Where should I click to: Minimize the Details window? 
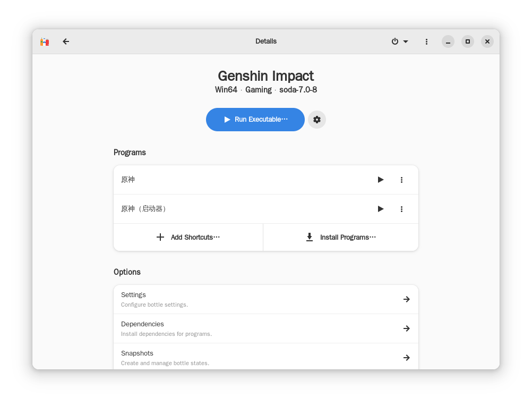[x=448, y=41]
